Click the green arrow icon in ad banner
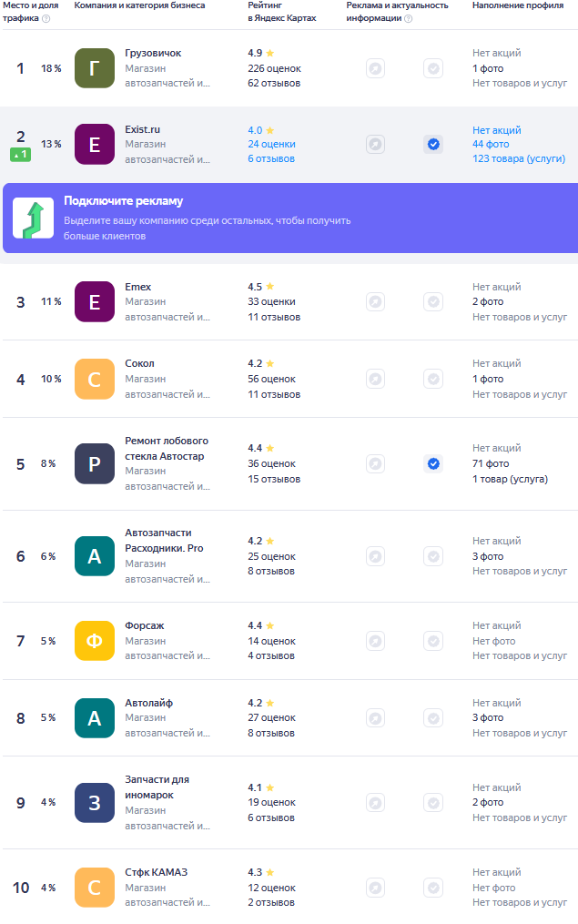This screenshot has height=924, width=578. coord(34,218)
